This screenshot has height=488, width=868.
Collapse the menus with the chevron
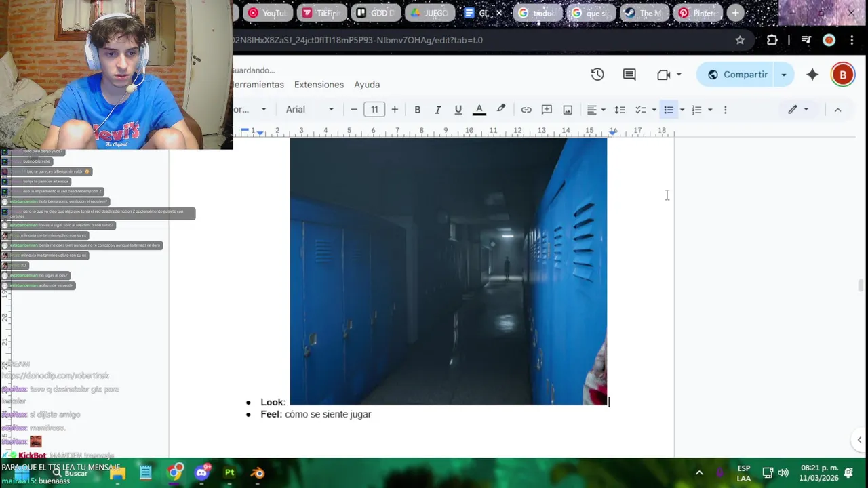coord(837,110)
